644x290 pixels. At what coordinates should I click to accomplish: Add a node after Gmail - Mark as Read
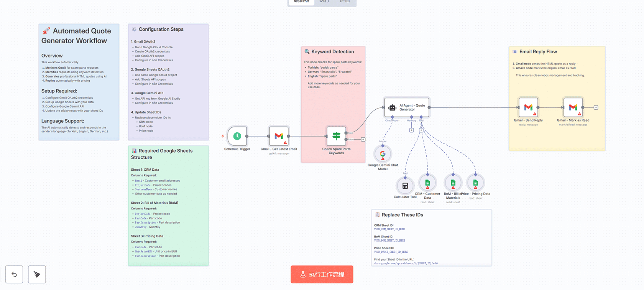(x=596, y=107)
